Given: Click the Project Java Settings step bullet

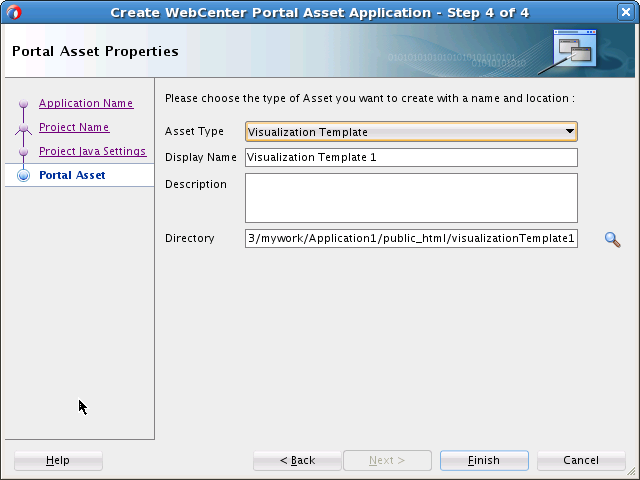Looking at the screenshot, I should click(x=23, y=151).
